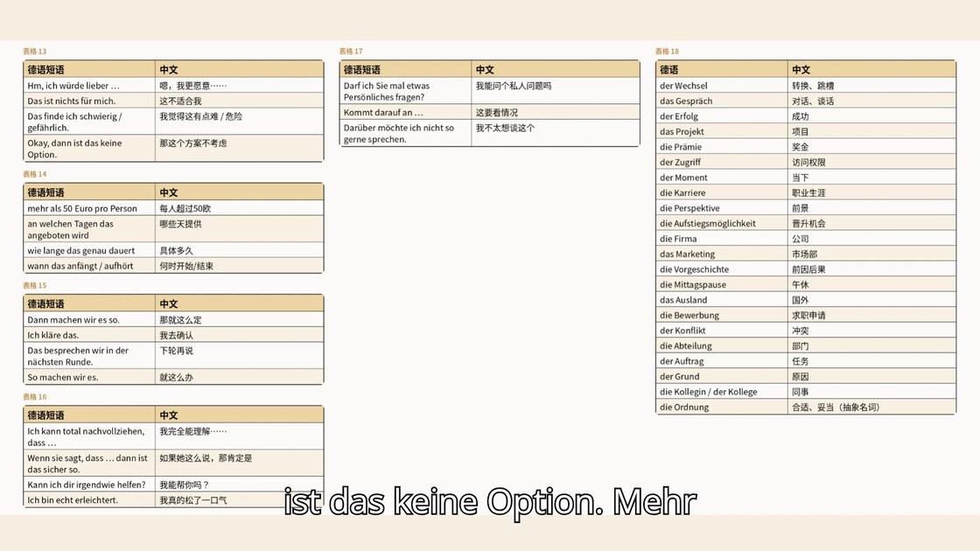Select the word 'die Perspektive'
Viewport: 980px width, 551px height.
tap(689, 208)
